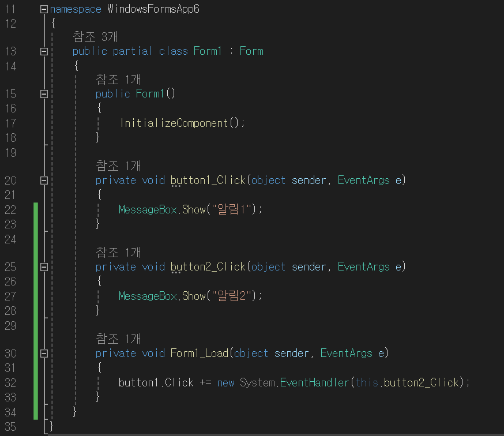Collapse the Form1() constructor block
Viewport: 504px width, 436px height.
pos(44,94)
